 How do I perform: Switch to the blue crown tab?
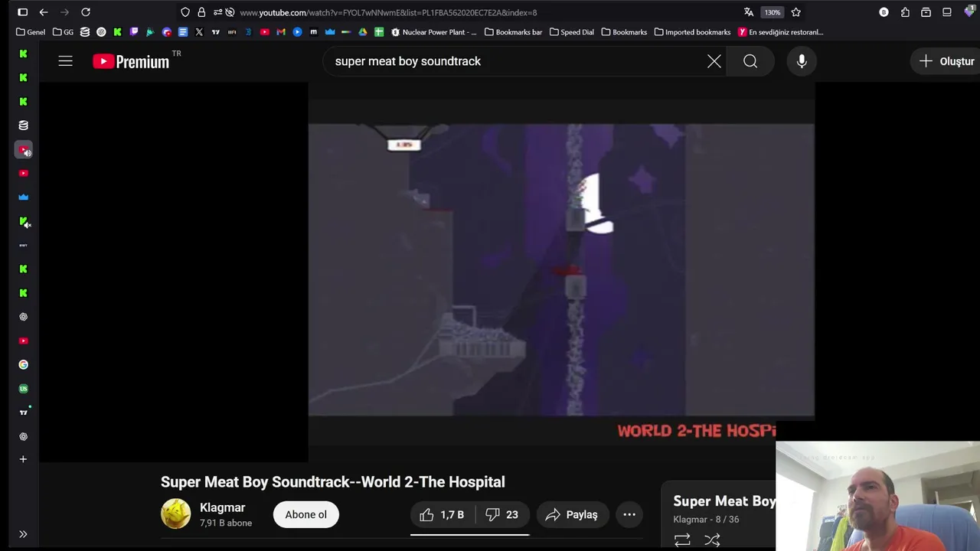[x=23, y=197]
